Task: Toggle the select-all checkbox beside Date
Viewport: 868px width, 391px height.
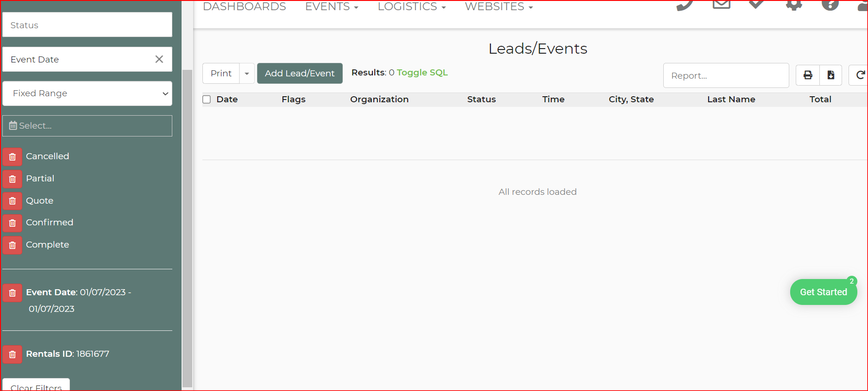Action: pos(207,99)
